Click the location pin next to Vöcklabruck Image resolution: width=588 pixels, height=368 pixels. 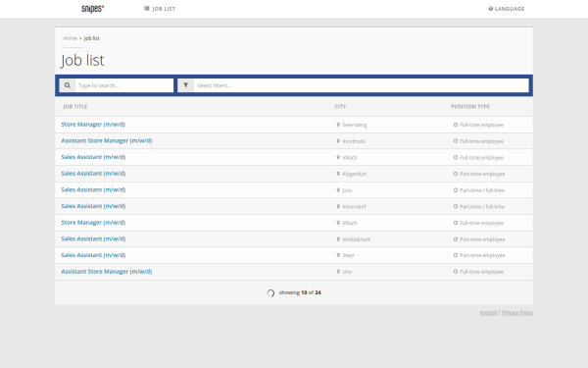click(x=338, y=239)
